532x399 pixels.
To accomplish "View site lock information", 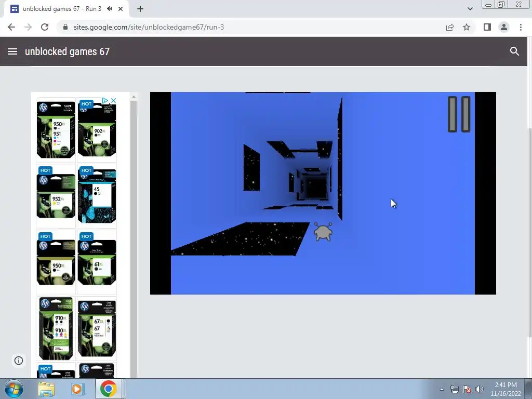I will (x=65, y=27).
